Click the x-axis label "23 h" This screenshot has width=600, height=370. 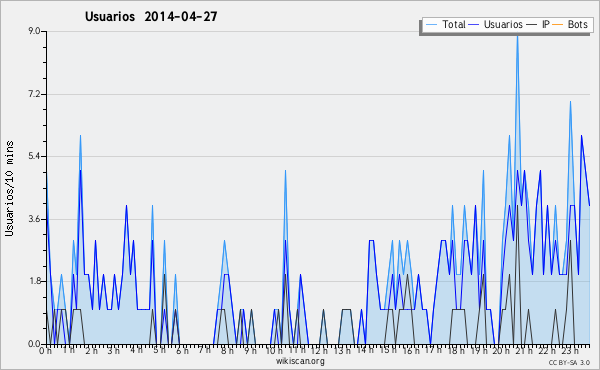tap(569, 350)
